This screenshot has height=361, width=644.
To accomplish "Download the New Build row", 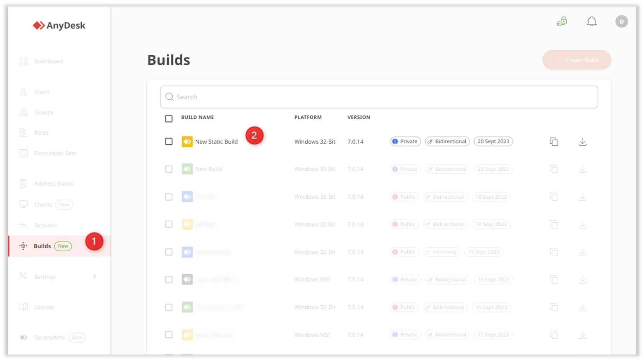I will 583,169.
